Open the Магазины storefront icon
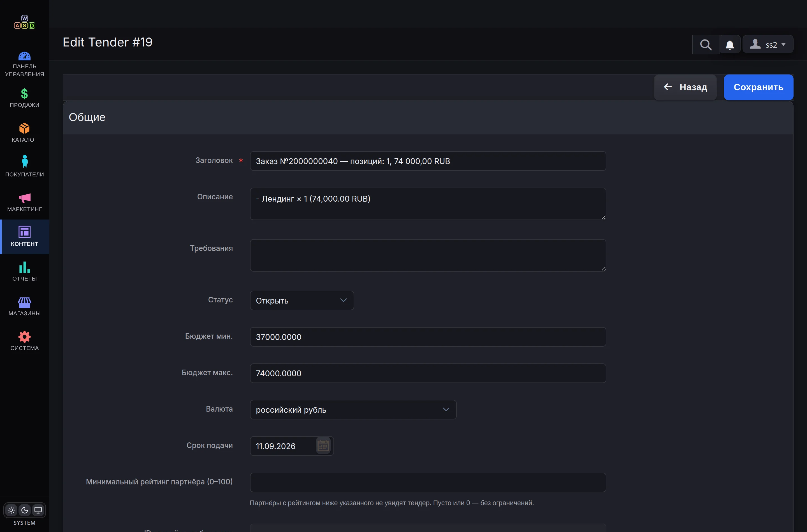Screen dimensions: 807x532 coord(24,302)
